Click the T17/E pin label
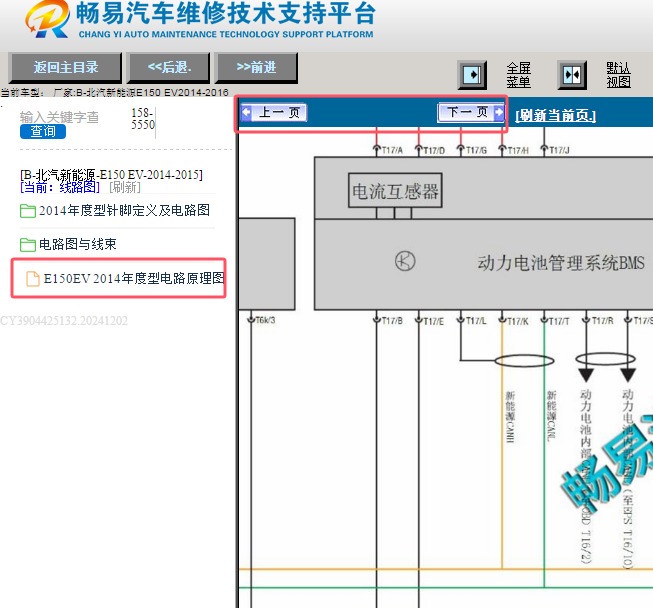The image size is (653, 608). pos(434,321)
